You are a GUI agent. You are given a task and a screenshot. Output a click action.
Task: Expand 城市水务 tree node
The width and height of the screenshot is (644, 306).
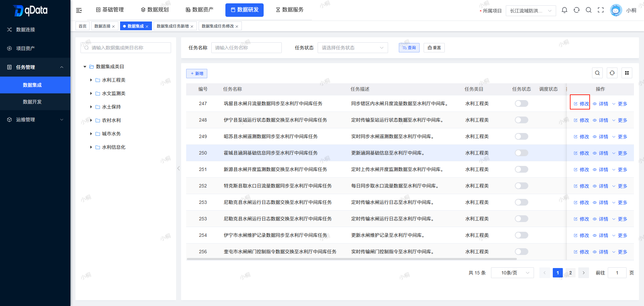point(91,134)
